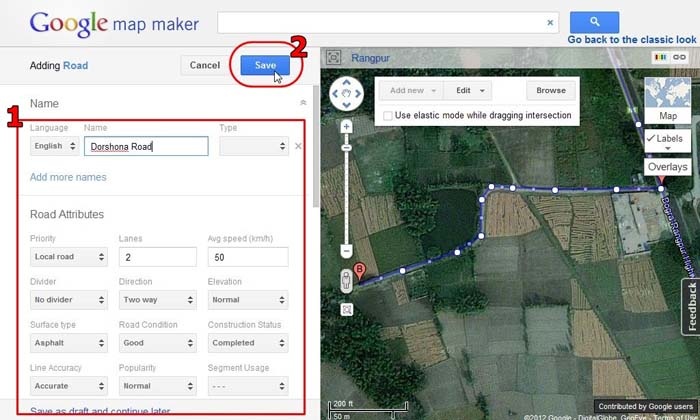Click the left panel vertical scrollbar

316,147
